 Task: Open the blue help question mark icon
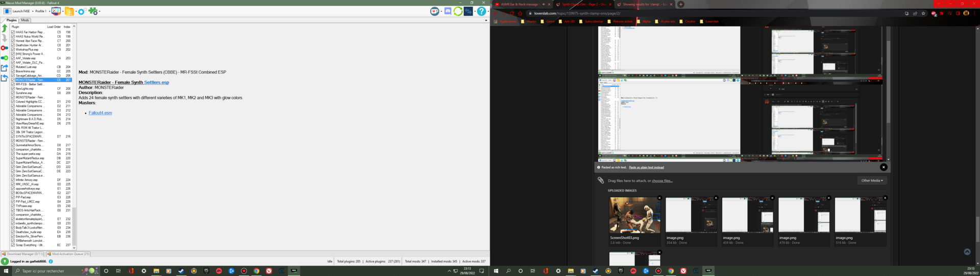(x=481, y=11)
